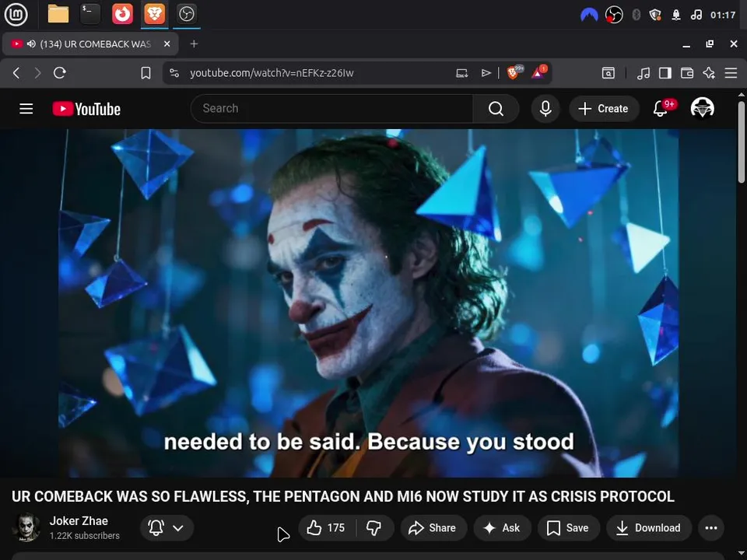Screen dimensions: 747x560
Task: Open the Linux Mint start menu
Action: pos(16,14)
